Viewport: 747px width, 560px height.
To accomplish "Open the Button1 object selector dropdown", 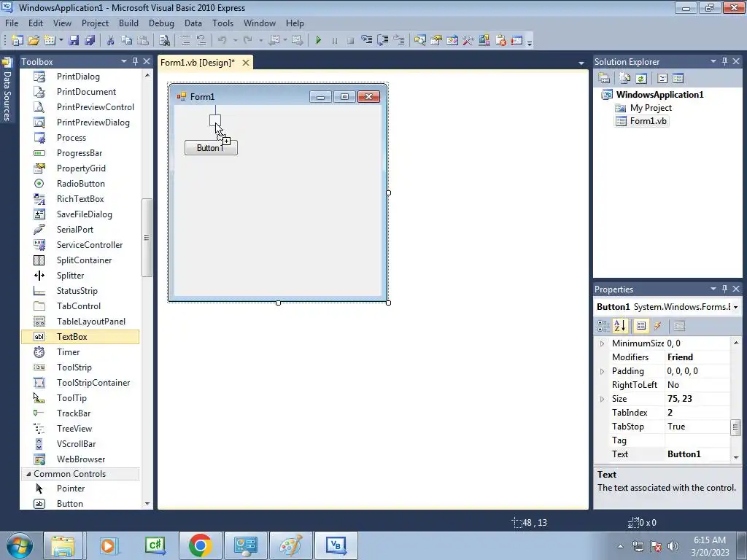I will coord(736,307).
